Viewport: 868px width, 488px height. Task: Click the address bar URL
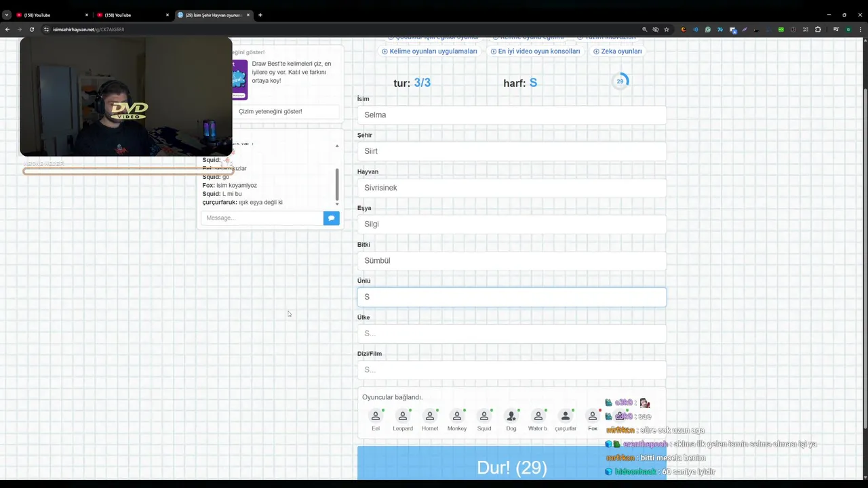pos(89,29)
